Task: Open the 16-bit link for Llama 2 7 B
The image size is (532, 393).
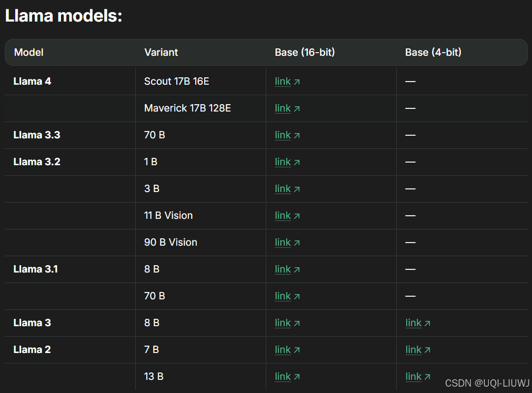Action: tap(287, 349)
